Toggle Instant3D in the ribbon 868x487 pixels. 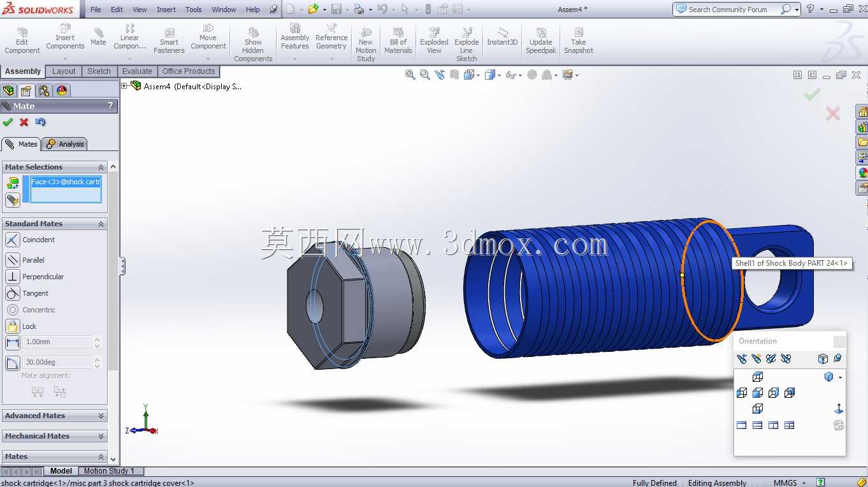click(502, 36)
